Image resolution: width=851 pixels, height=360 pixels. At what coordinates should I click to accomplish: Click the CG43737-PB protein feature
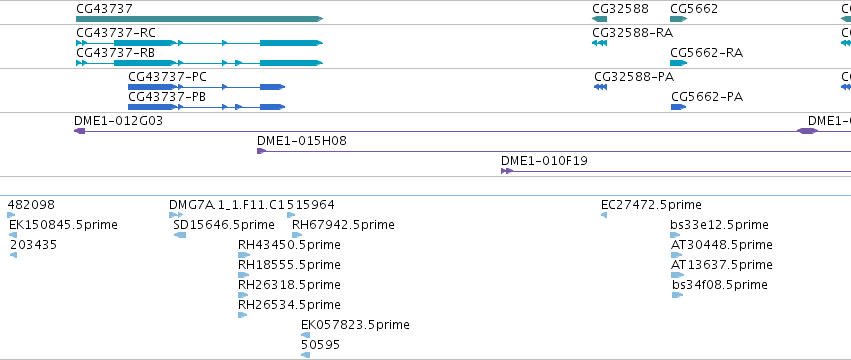point(206,107)
